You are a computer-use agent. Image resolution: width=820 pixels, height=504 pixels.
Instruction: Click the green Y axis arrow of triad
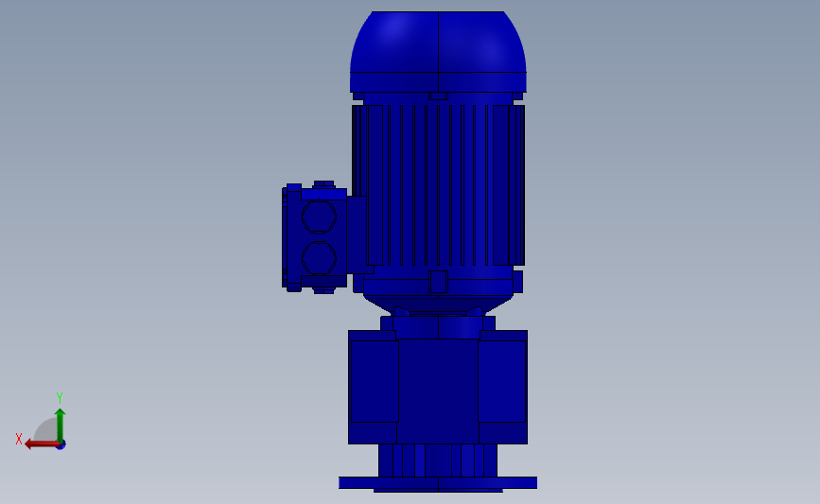(61, 426)
